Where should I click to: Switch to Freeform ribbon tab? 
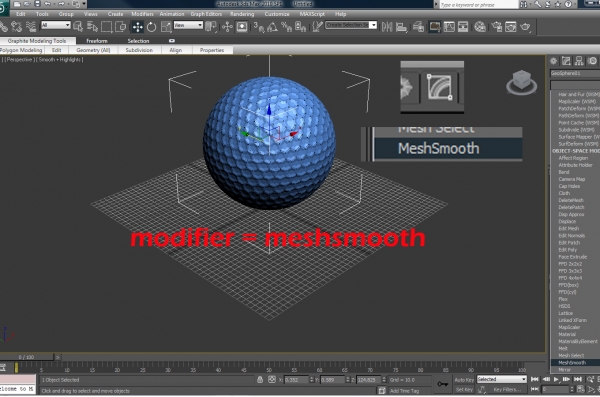(x=97, y=41)
